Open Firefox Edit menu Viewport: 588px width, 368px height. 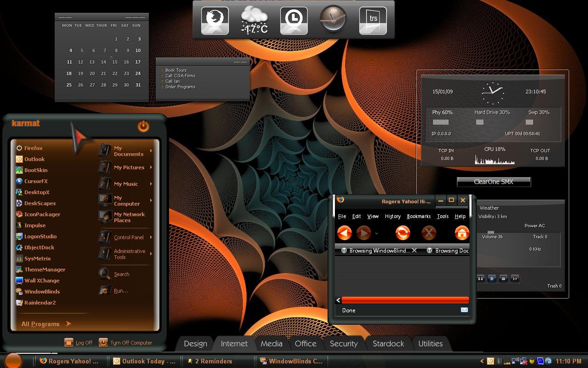point(356,216)
